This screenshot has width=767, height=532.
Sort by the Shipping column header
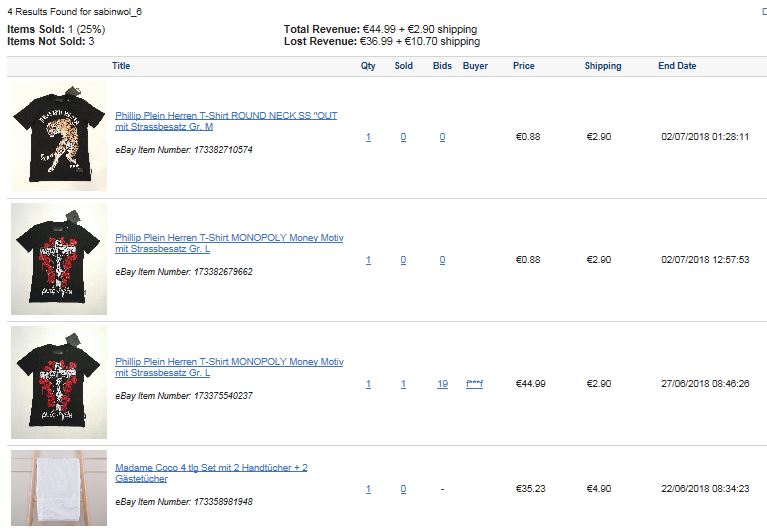[603, 66]
